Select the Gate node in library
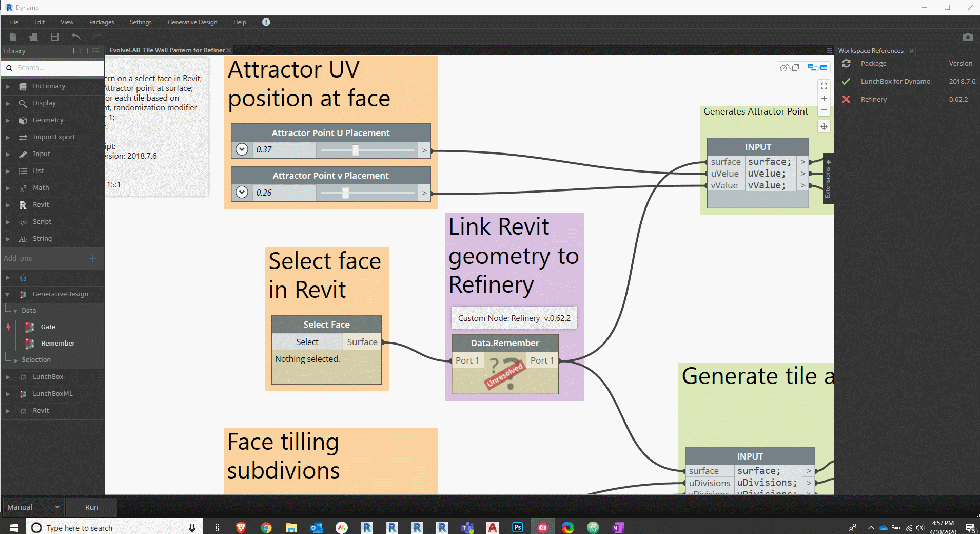This screenshot has height=534, width=980. [x=48, y=327]
